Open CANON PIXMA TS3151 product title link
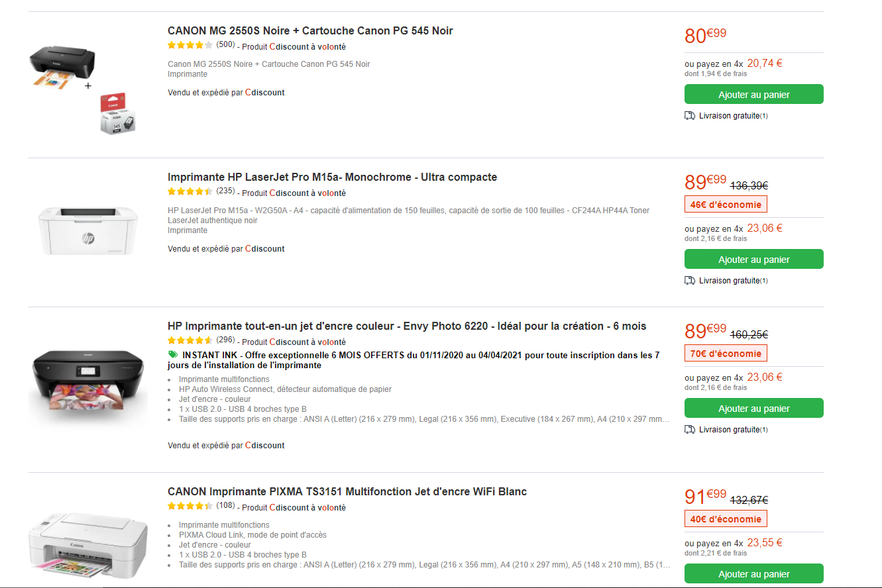Image resolution: width=882 pixels, height=588 pixels. pyautogui.click(x=347, y=491)
